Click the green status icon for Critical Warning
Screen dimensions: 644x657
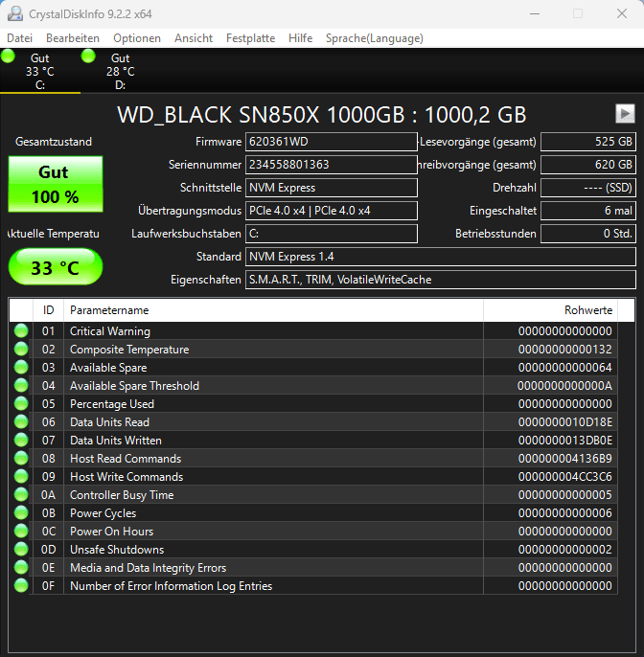click(21, 331)
